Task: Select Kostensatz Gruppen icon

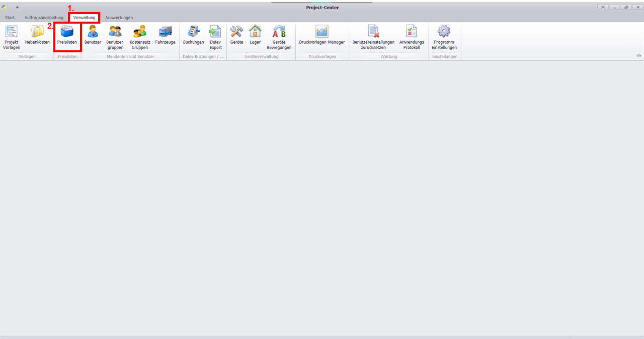Action: pyautogui.click(x=140, y=37)
